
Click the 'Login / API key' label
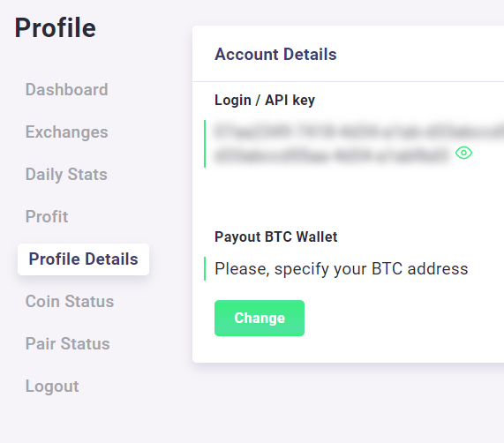[x=265, y=101]
